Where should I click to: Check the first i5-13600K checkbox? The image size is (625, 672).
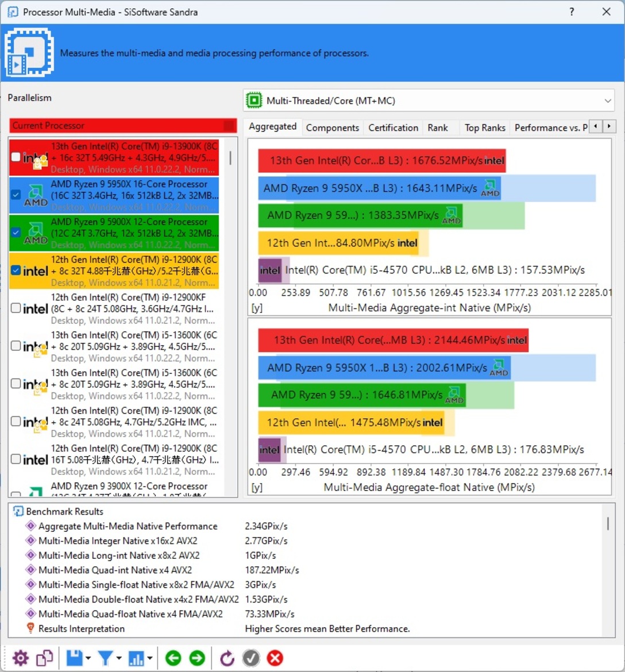[16, 346]
